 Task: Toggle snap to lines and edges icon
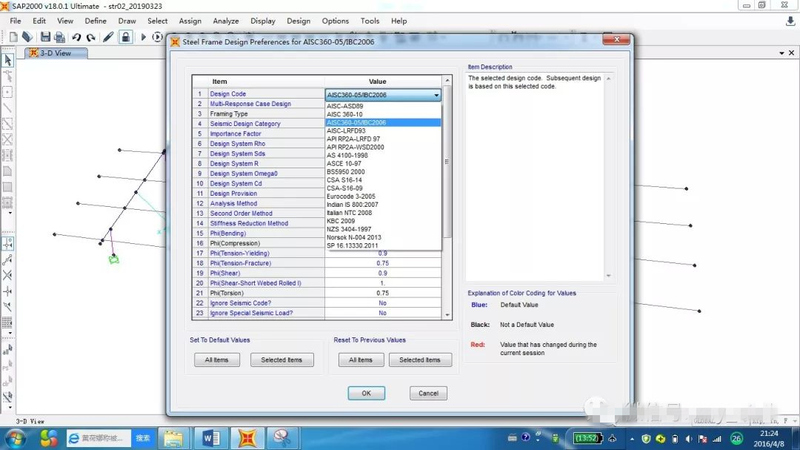(8, 307)
